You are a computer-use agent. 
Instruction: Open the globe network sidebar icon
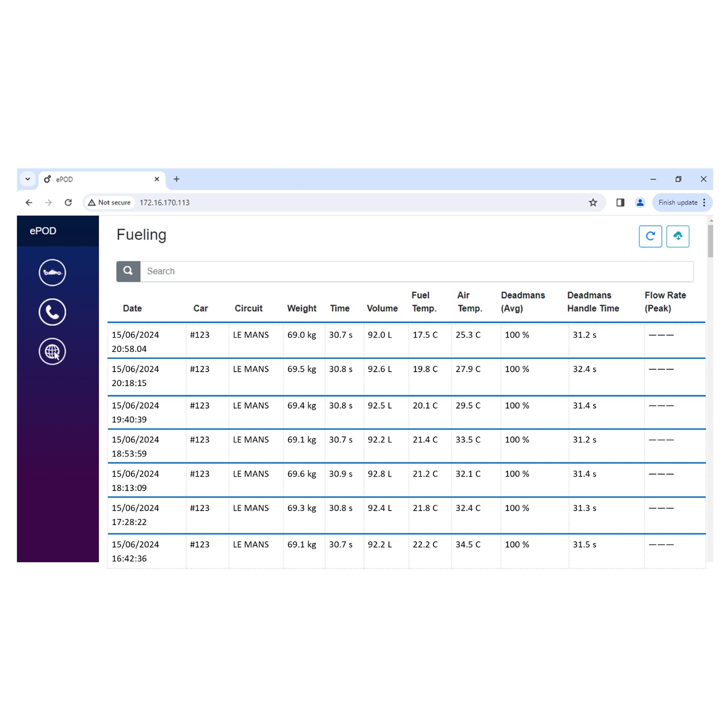point(52,352)
